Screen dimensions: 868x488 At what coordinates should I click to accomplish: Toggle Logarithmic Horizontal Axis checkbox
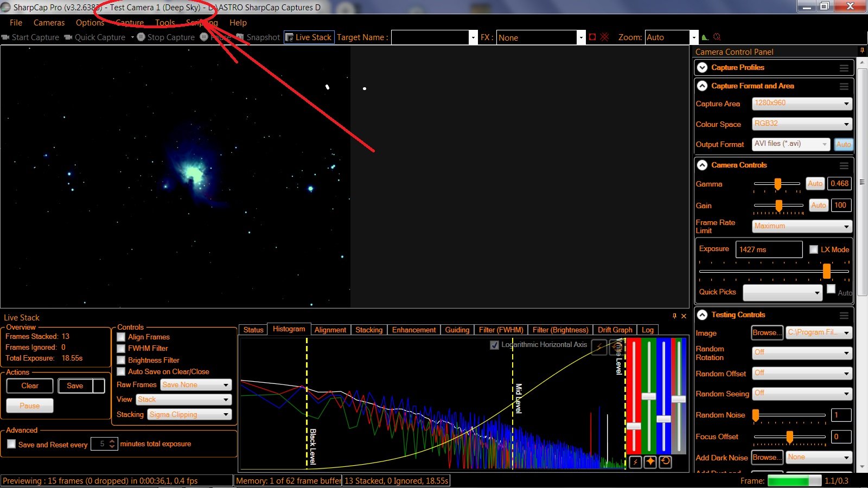coord(494,345)
